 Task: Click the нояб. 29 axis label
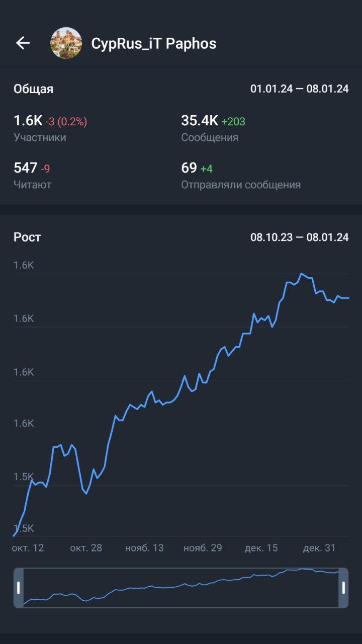(x=203, y=548)
